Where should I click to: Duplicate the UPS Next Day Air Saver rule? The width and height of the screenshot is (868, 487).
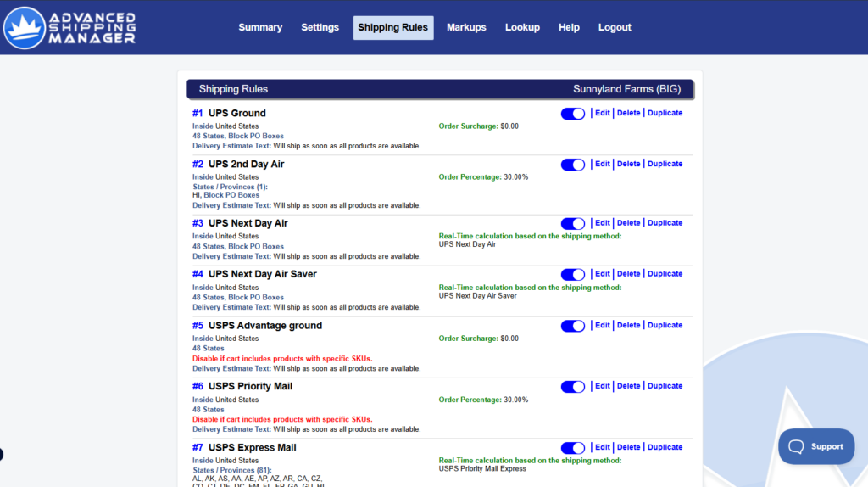pyautogui.click(x=665, y=274)
